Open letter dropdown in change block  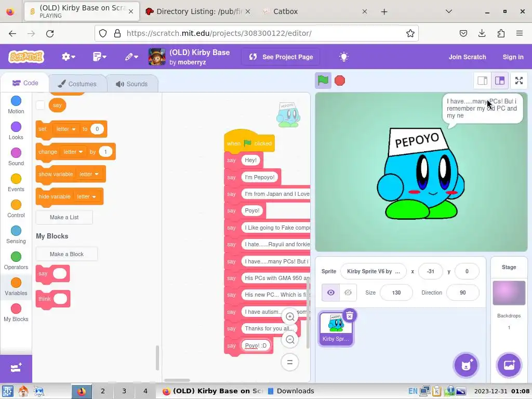(x=73, y=152)
